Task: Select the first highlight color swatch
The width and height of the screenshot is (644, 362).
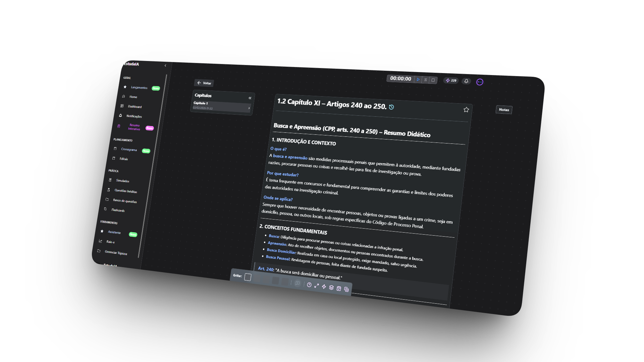Action: 248,277
